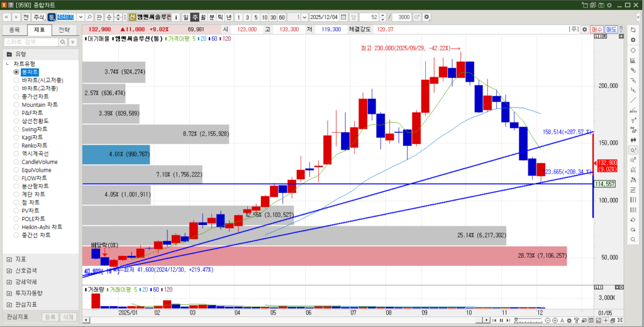644x327 pixels.
Task: Click the smart search magnifier in sidebar
Action: pos(62,42)
